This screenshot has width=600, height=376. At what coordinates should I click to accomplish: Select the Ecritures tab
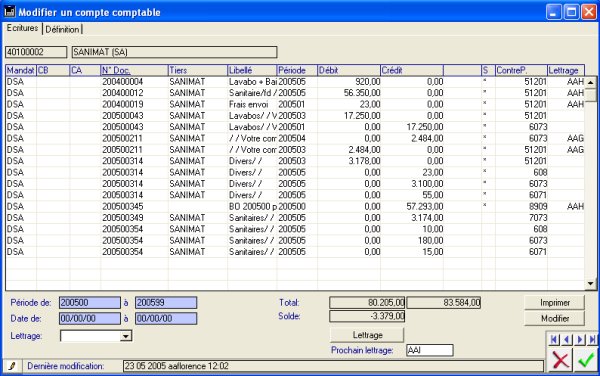22,28
